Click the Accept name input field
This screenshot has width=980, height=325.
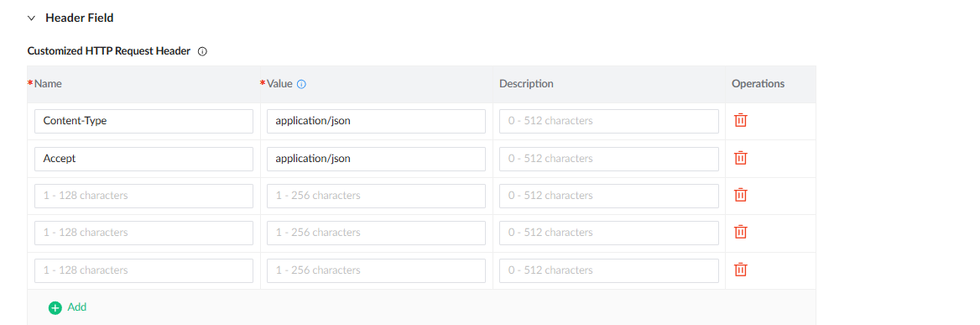[143, 159]
